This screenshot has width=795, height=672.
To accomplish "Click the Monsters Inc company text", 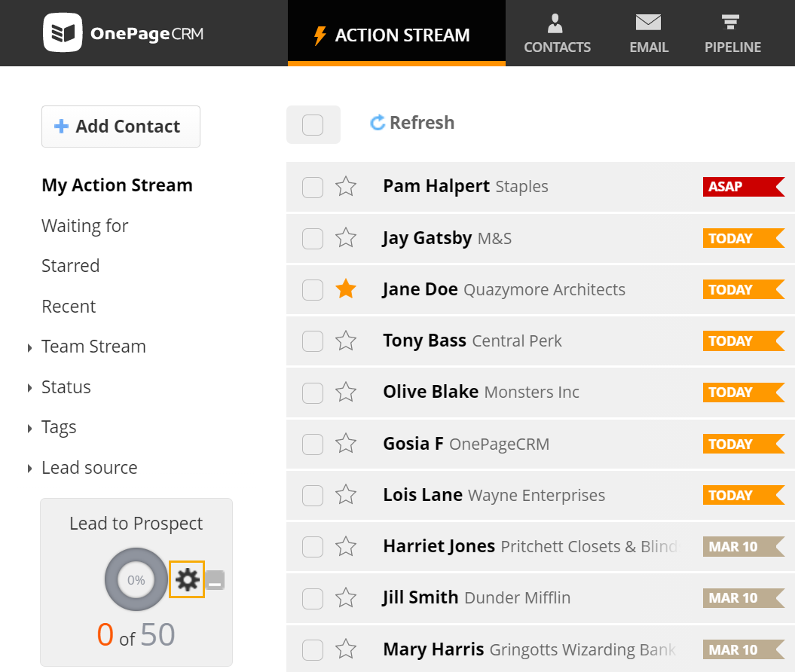I will (532, 393).
